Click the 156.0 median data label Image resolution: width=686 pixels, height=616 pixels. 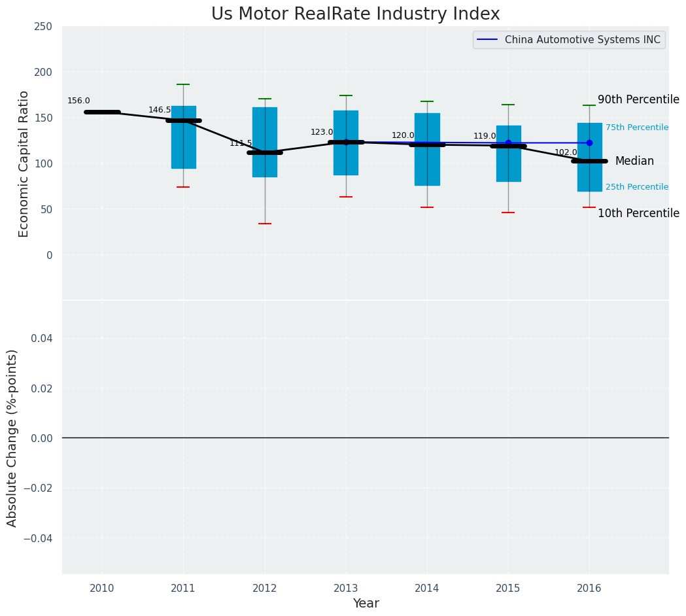click(x=78, y=101)
